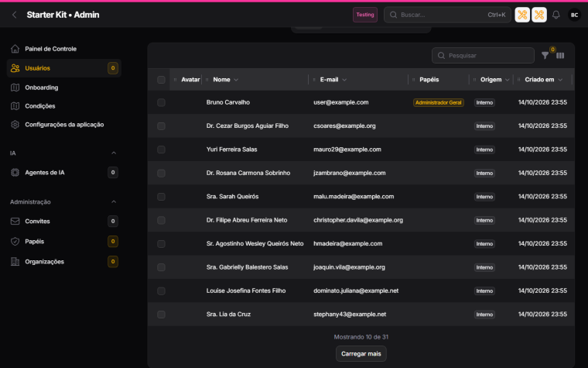The height and width of the screenshot is (368, 588).
Task: Select Dr. Cezar Burgos Aguiar Filho checkbox
Action: [x=161, y=126]
